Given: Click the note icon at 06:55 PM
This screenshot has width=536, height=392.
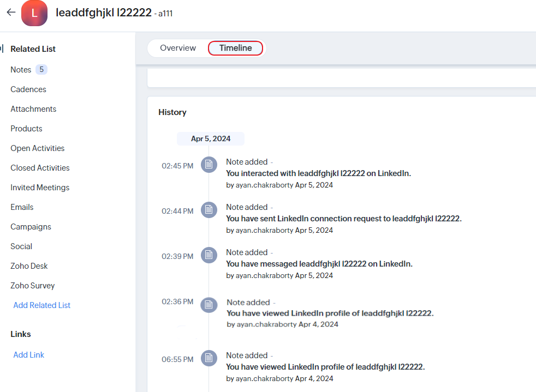Looking at the screenshot, I should 209,358.
